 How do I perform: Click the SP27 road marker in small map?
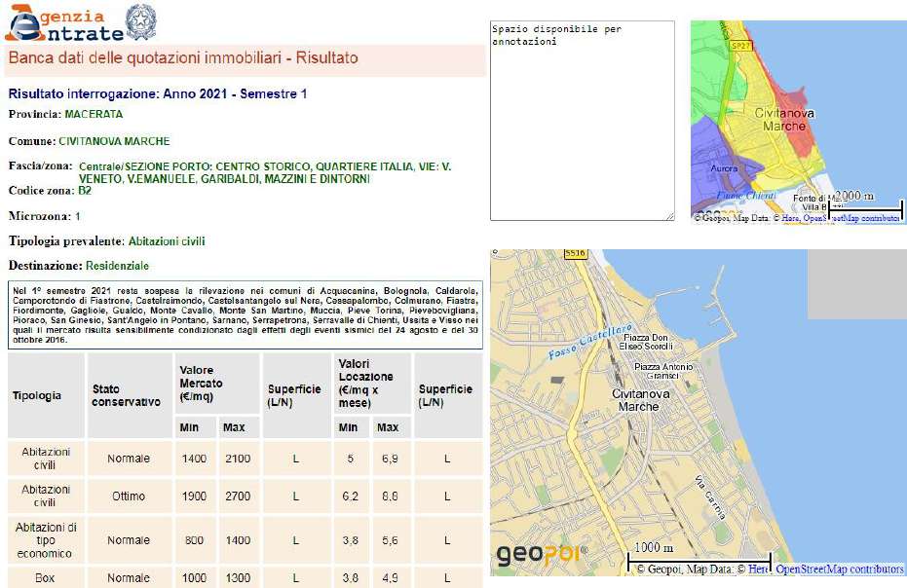pyautogui.click(x=742, y=46)
